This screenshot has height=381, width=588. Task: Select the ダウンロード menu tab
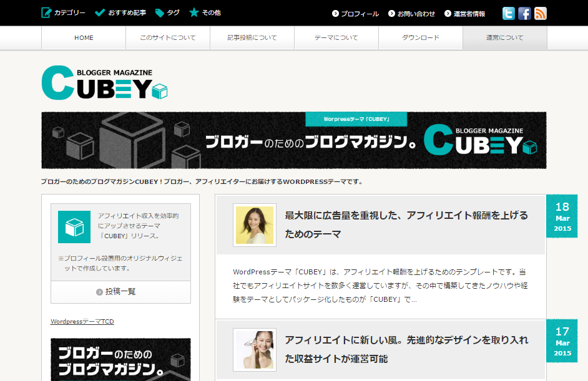420,38
